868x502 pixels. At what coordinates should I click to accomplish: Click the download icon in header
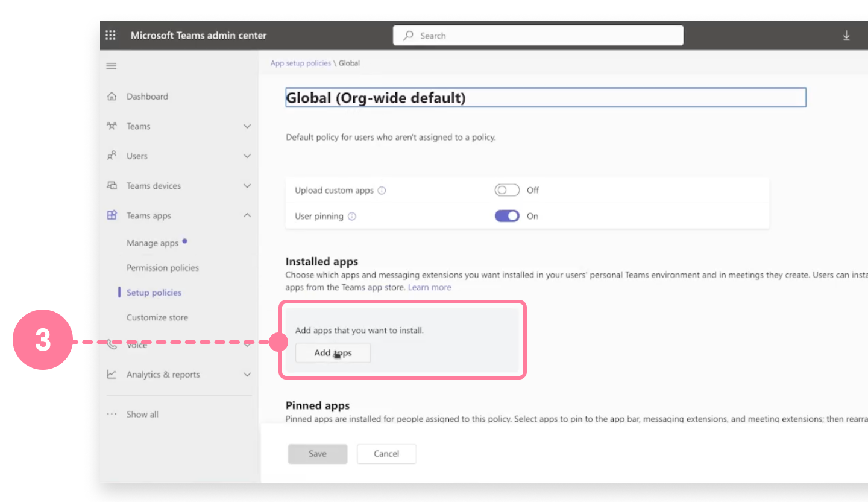[846, 36]
